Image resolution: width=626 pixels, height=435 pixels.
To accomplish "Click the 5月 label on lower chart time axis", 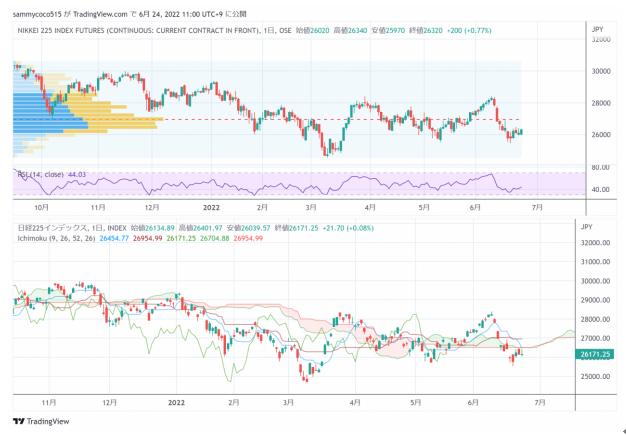I will (x=416, y=403).
